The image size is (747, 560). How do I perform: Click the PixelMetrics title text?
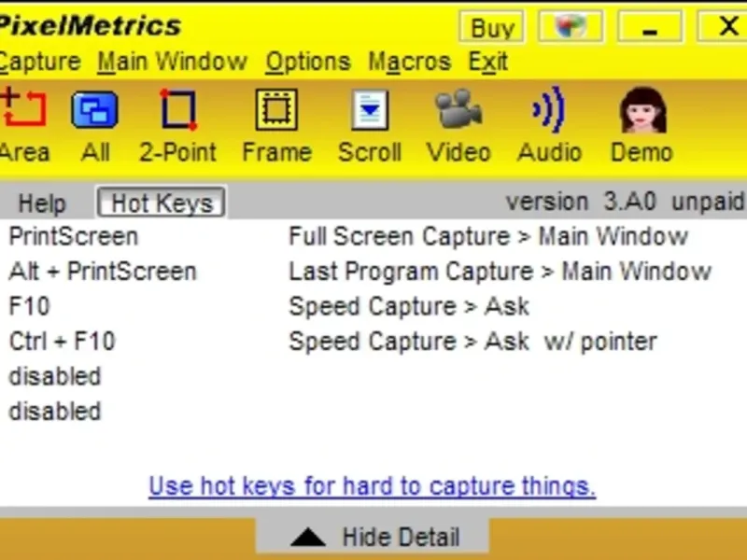click(x=91, y=26)
